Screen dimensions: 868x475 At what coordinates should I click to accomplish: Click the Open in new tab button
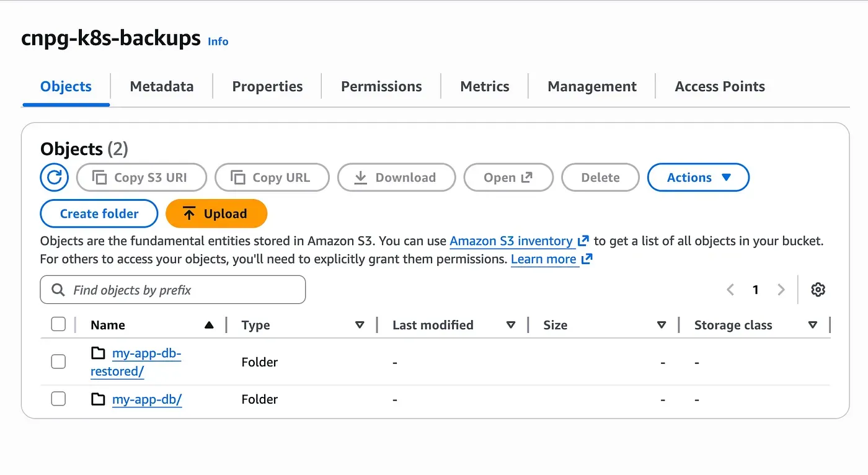coord(508,177)
